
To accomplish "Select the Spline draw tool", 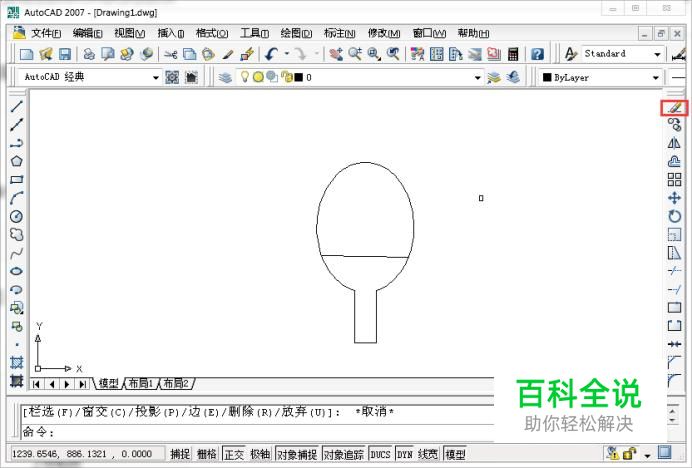I will tap(16, 253).
